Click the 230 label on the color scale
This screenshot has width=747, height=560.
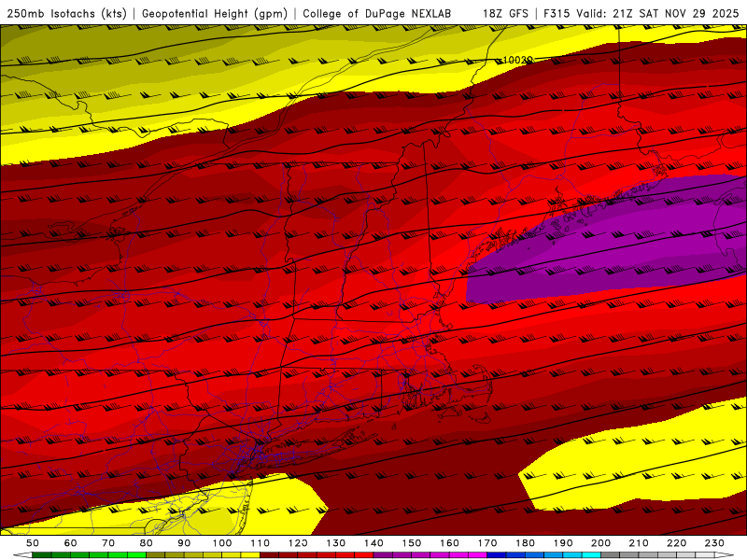(x=714, y=543)
